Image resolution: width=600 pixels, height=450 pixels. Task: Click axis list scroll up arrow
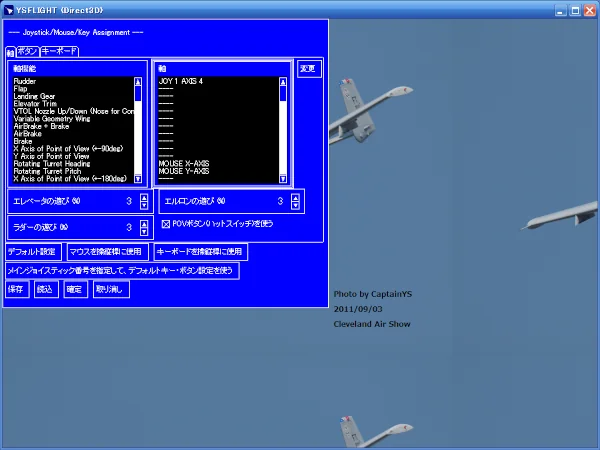pyautogui.click(x=283, y=82)
